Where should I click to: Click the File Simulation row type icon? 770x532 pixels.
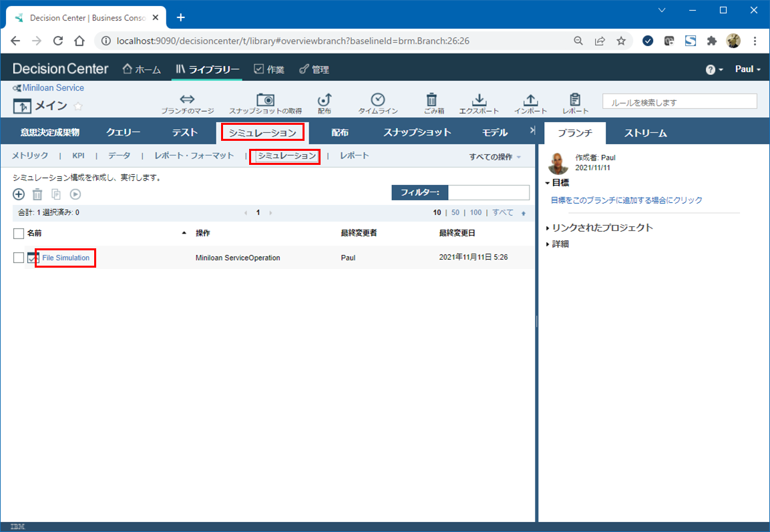pyautogui.click(x=33, y=258)
